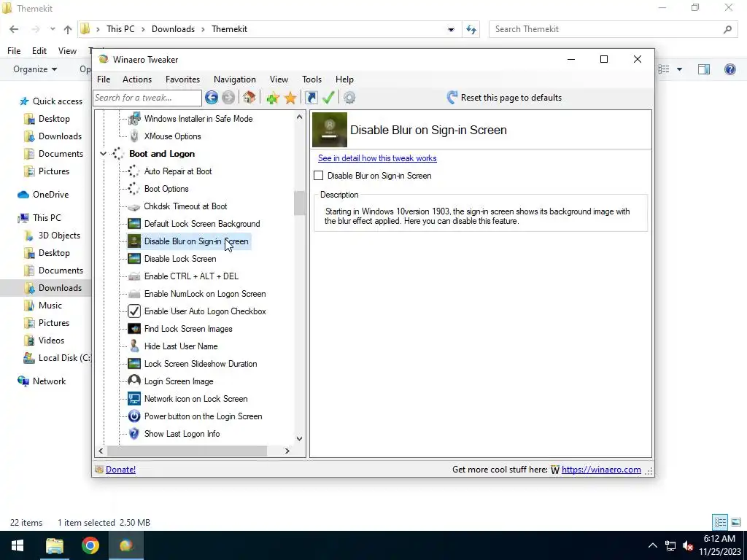Click the Enable CTRL + ALT + DEL keyboard icon
The image size is (747, 560).
click(134, 276)
